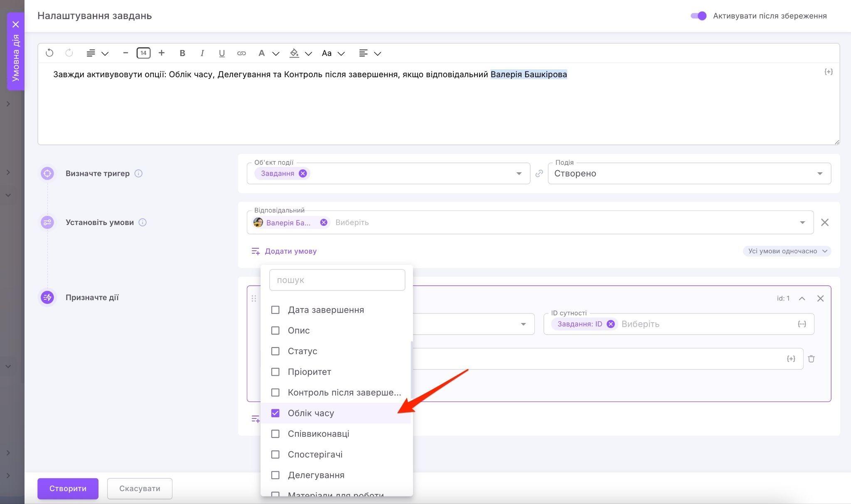Toggle Активувати після збереження switch
Screen dimensions: 851x504
(699, 16)
